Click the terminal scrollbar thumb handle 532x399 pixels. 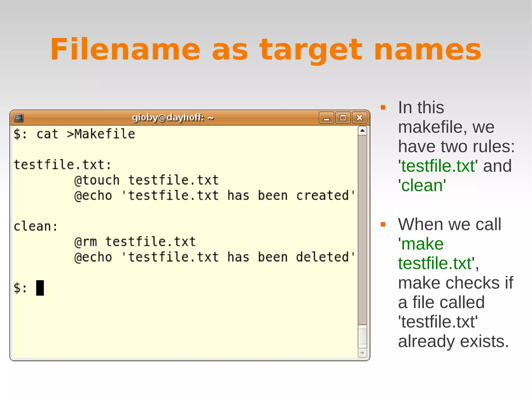[362, 336]
